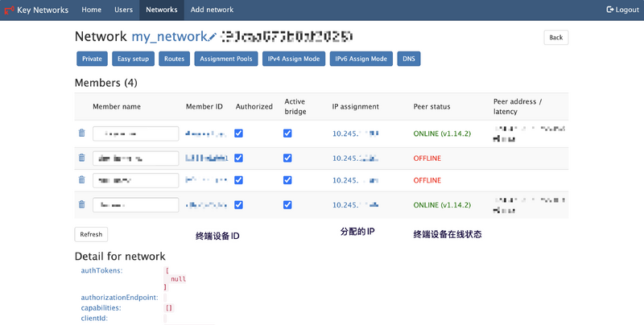Click the Key Networks logo icon
Screen dimensions: 644x325
[9, 10]
